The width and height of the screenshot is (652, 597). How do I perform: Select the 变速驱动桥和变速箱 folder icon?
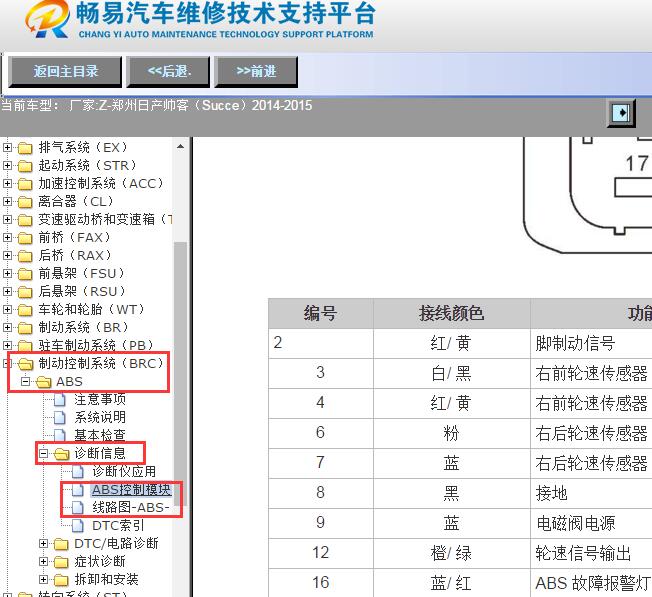25,220
